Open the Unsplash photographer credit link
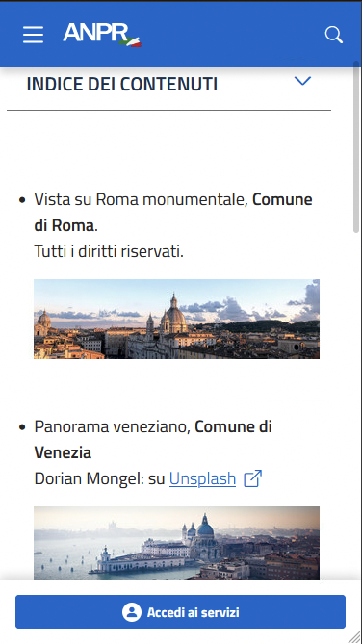 (x=202, y=478)
